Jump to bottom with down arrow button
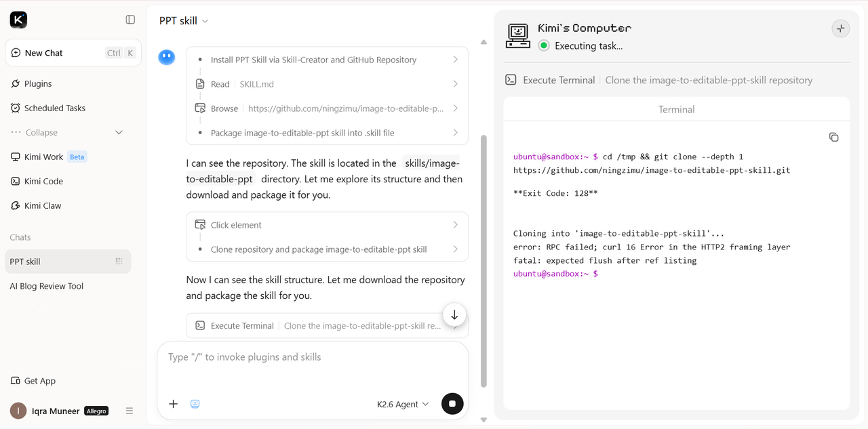Image resolution: width=868 pixels, height=429 pixels. pyautogui.click(x=454, y=314)
